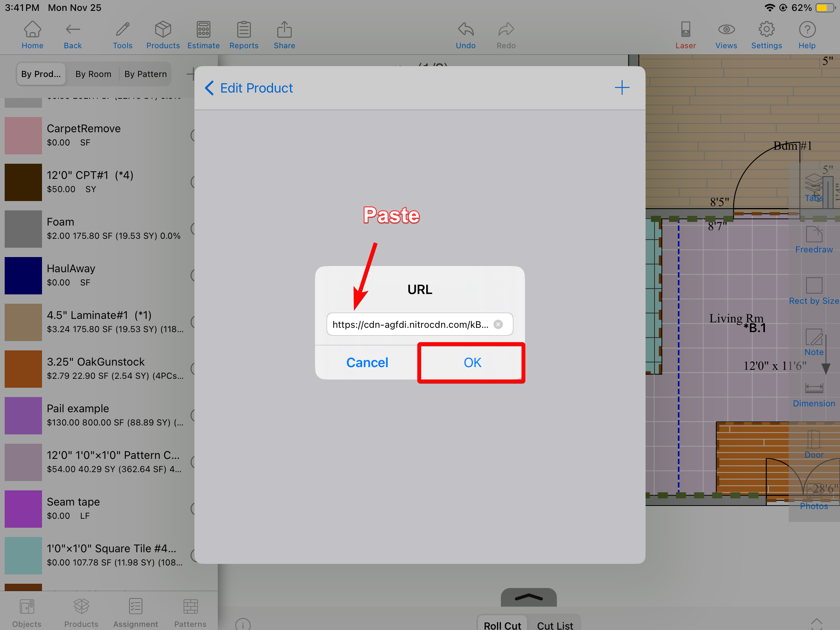The height and width of the screenshot is (630, 840).
Task: Toggle the Roll Cut view
Action: pos(502,624)
